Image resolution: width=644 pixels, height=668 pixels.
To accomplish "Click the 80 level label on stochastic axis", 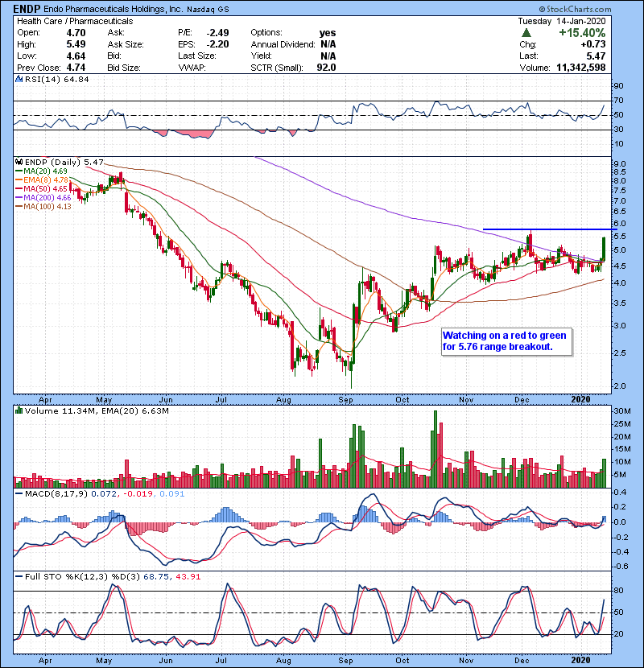I will pos(618,591).
